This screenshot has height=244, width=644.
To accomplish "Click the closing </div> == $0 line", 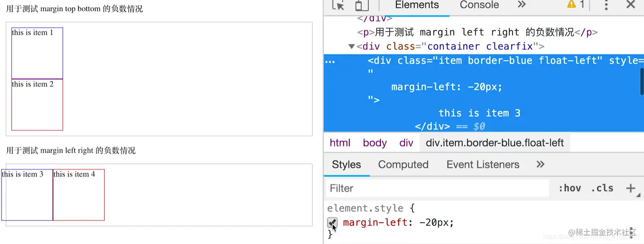I will (x=450, y=126).
